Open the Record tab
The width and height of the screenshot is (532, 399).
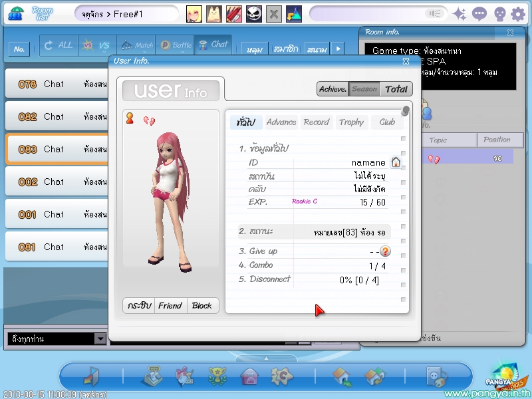[317, 122]
